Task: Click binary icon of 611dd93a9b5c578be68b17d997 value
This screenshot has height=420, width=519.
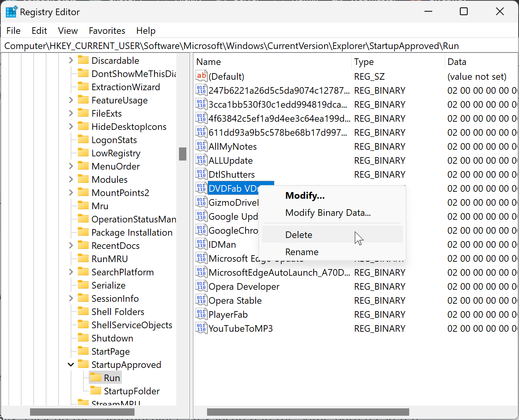Action: [201, 132]
